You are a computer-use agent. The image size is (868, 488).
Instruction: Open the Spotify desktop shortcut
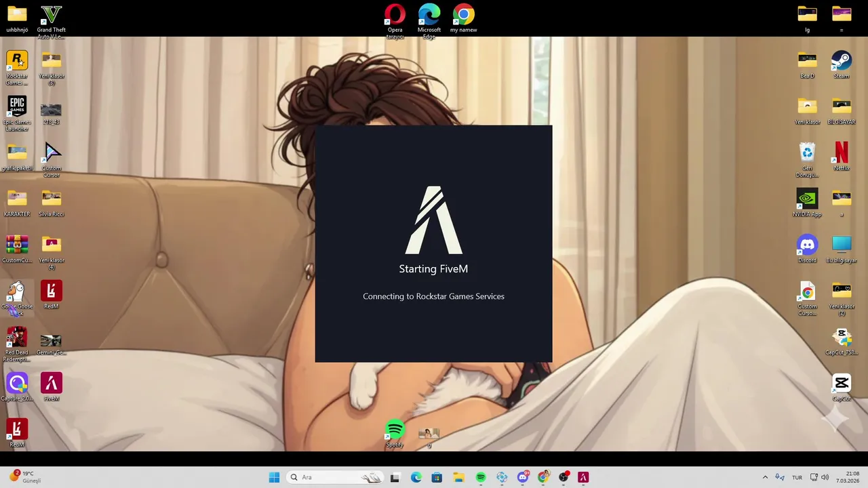pos(395,434)
